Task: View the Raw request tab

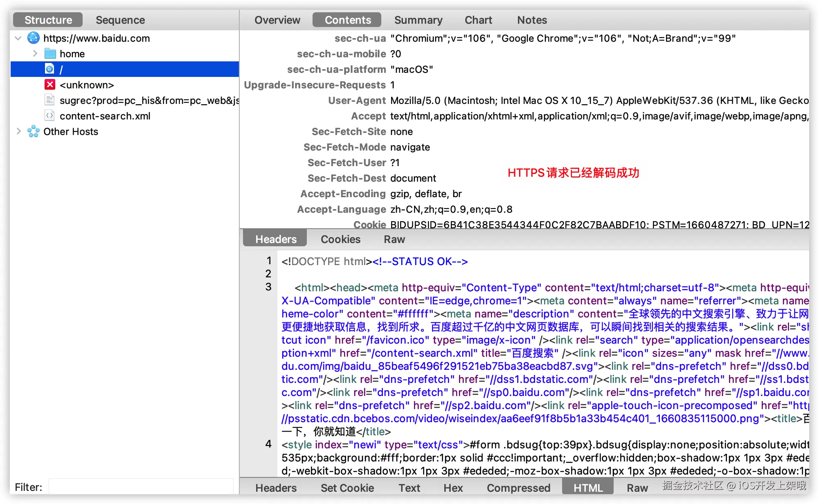Action: (x=394, y=239)
